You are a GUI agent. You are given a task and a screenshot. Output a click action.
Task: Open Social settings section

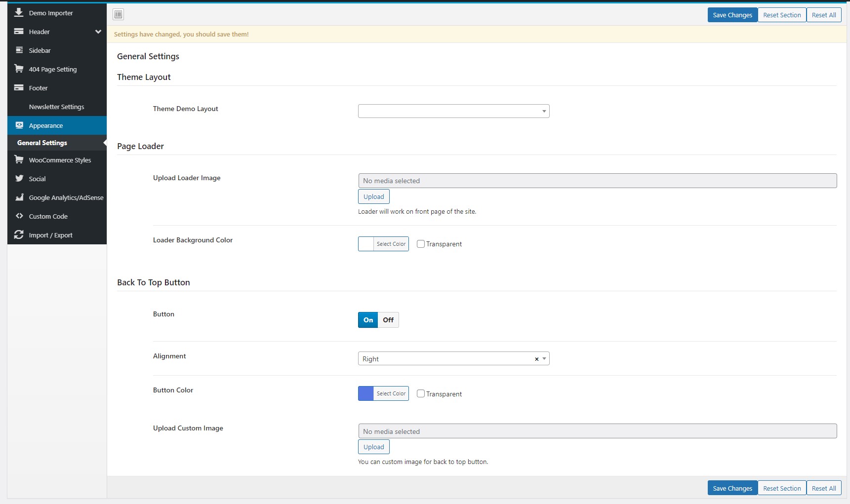click(x=57, y=179)
